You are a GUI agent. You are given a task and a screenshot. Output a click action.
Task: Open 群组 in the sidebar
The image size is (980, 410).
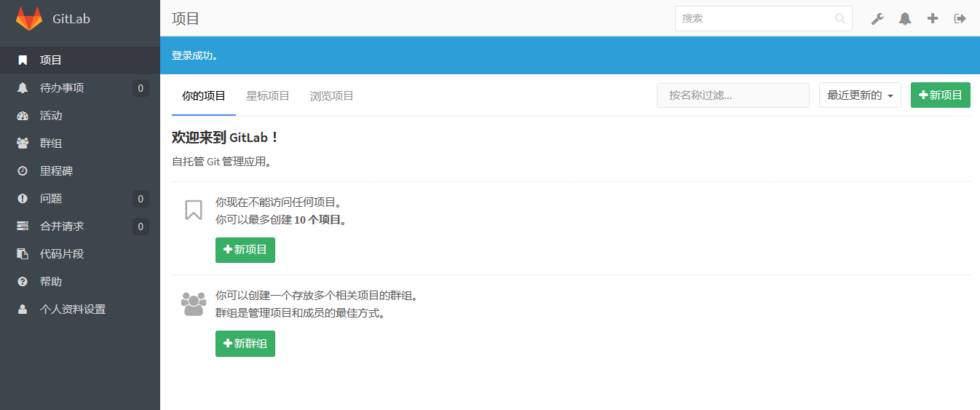[x=80, y=143]
